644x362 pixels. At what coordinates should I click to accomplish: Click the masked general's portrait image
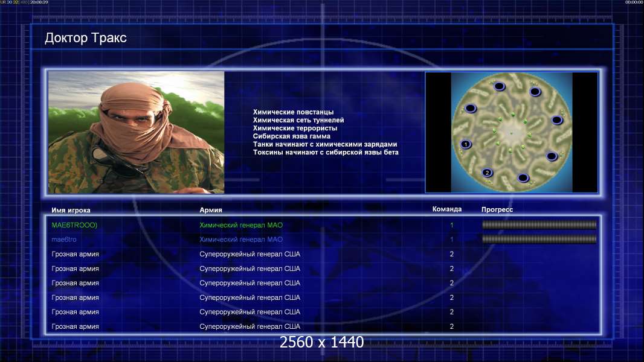tap(137, 132)
